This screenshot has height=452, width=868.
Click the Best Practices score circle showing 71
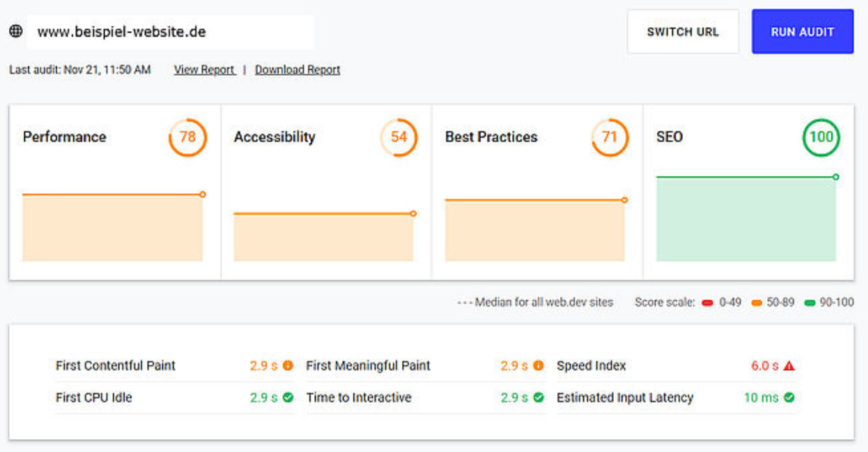pyautogui.click(x=609, y=137)
